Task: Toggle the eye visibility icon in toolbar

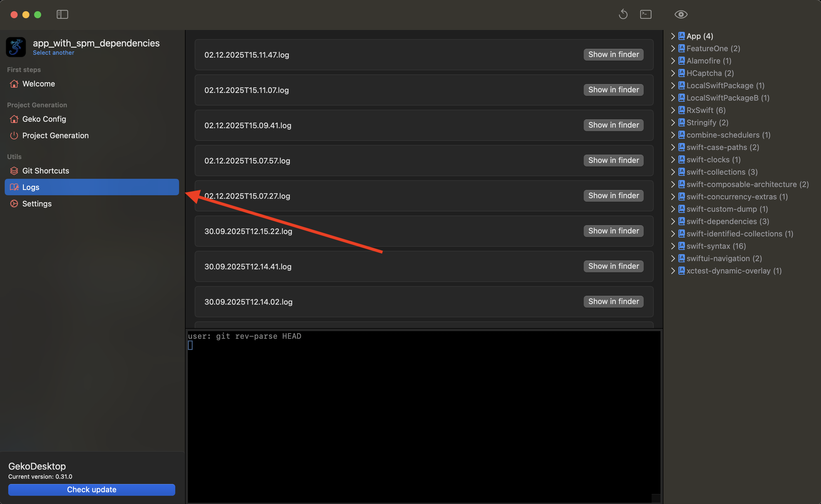Action: 681,14
